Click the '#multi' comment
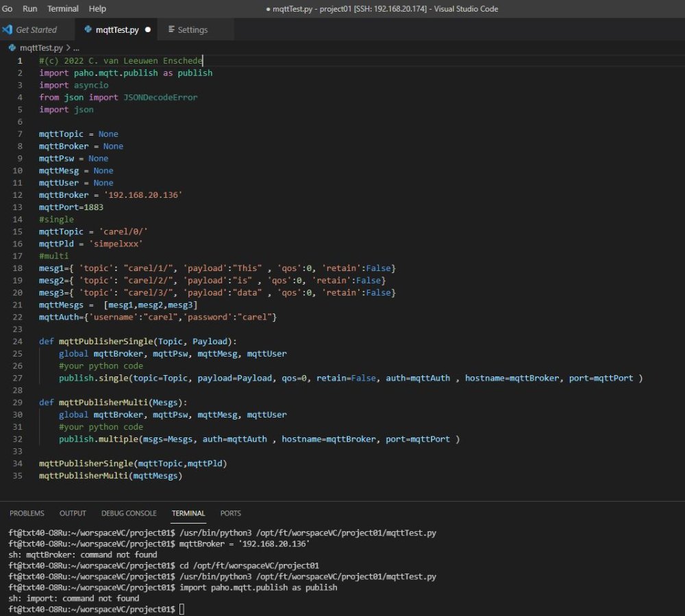The image size is (685, 616). [x=53, y=256]
